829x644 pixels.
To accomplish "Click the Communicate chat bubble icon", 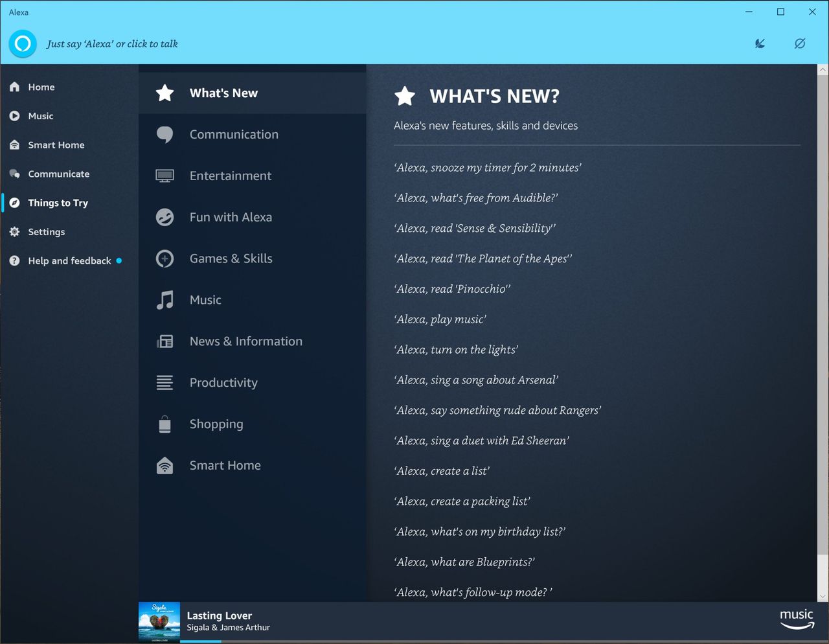I will click(14, 174).
